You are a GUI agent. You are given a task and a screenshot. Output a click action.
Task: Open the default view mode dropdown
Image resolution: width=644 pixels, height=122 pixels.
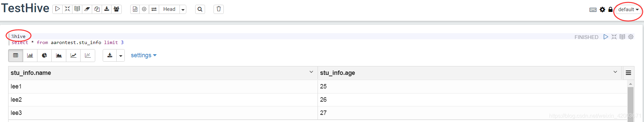click(x=628, y=9)
